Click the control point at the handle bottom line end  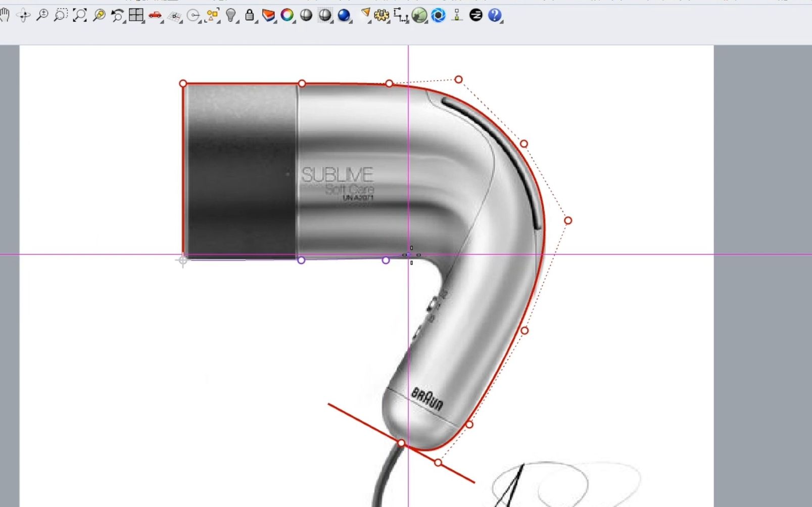coord(438,463)
